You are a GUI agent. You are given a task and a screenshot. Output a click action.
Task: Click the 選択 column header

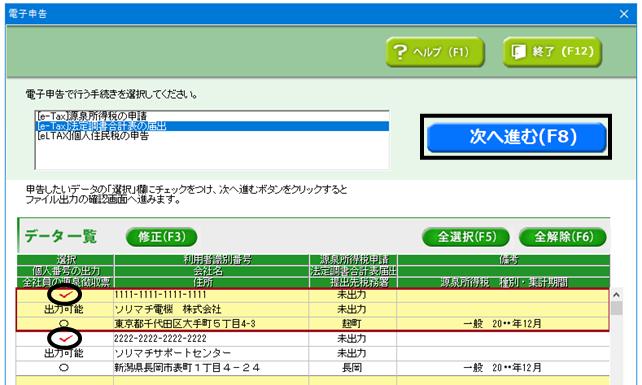click(66, 260)
